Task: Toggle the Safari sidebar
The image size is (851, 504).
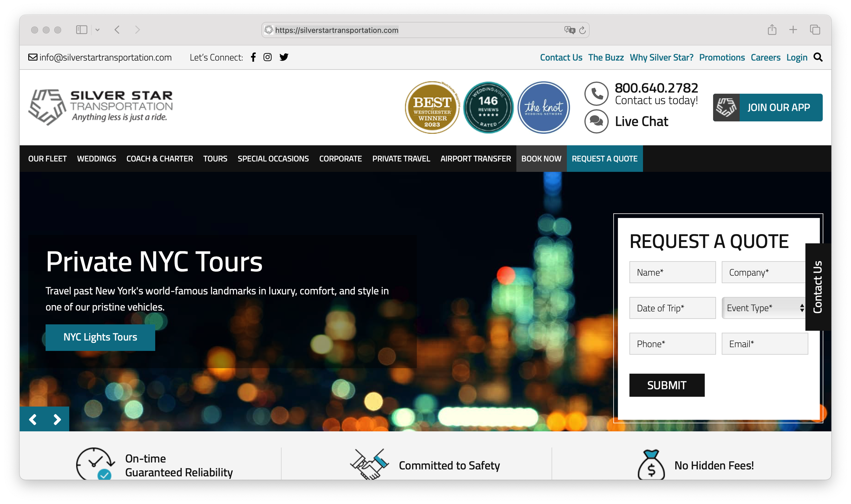Action: 82,30
